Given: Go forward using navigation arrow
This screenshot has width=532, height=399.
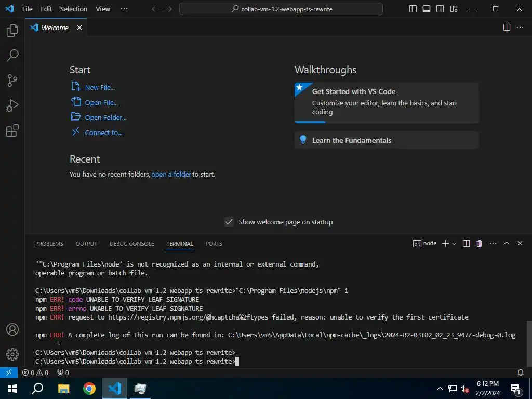Looking at the screenshot, I should (x=169, y=9).
